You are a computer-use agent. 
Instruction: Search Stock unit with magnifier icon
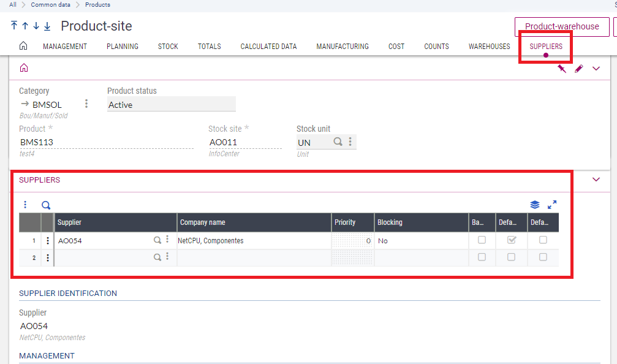(338, 142)
